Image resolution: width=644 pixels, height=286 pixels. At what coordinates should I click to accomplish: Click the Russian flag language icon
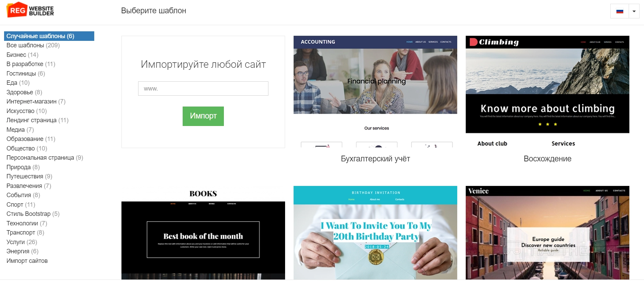tap(620, 11)
